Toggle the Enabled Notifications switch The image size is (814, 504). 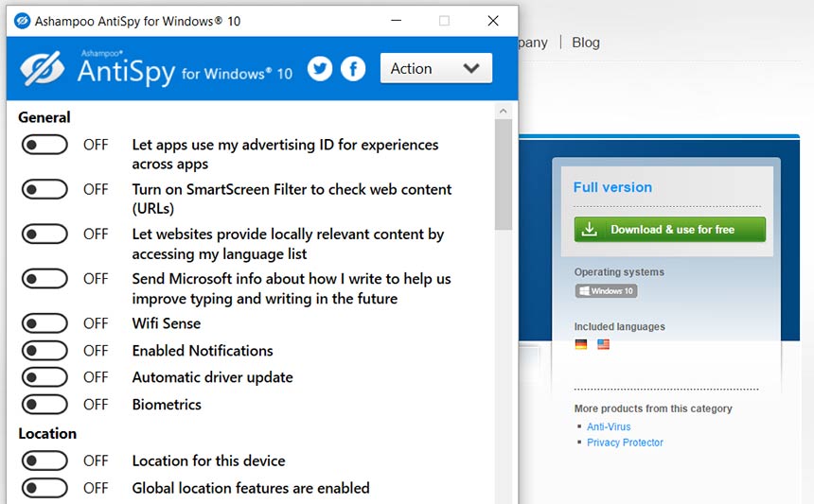point(44,351)
